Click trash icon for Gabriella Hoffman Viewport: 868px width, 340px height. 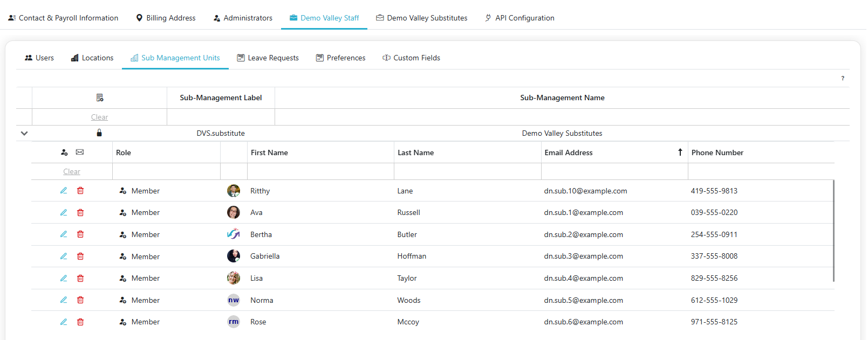80,256
